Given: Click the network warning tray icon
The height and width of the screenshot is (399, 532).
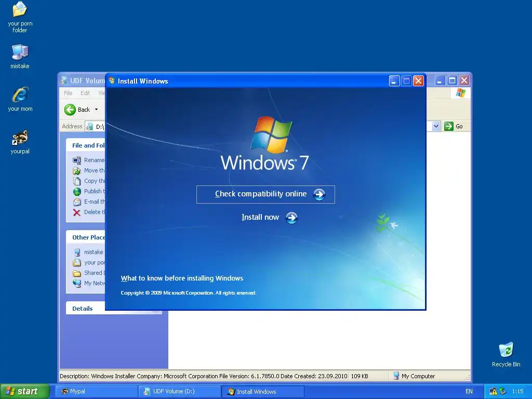Looking at the screenshot, I should pyautogui.click(x=493, y=391).
